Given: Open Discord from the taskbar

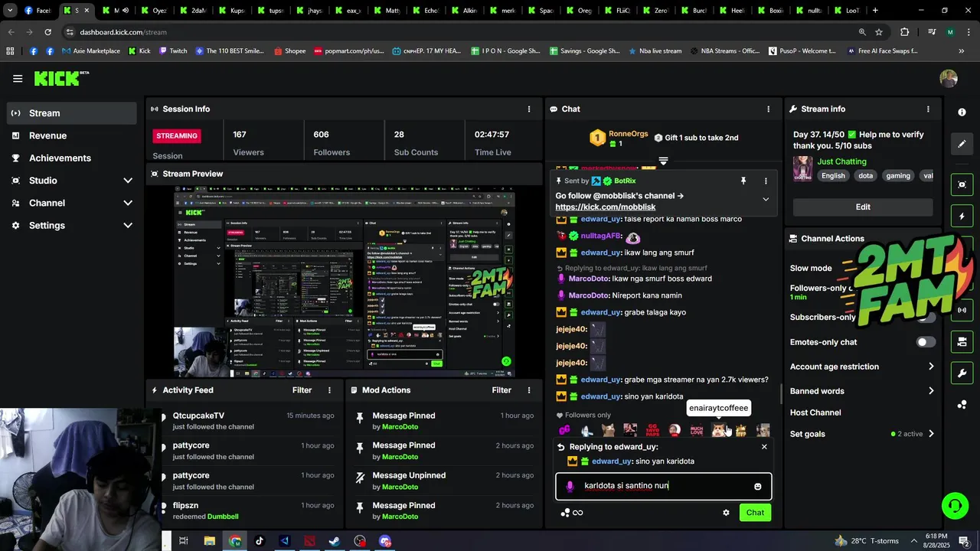Looking at the screenshot, I should 385,541.
